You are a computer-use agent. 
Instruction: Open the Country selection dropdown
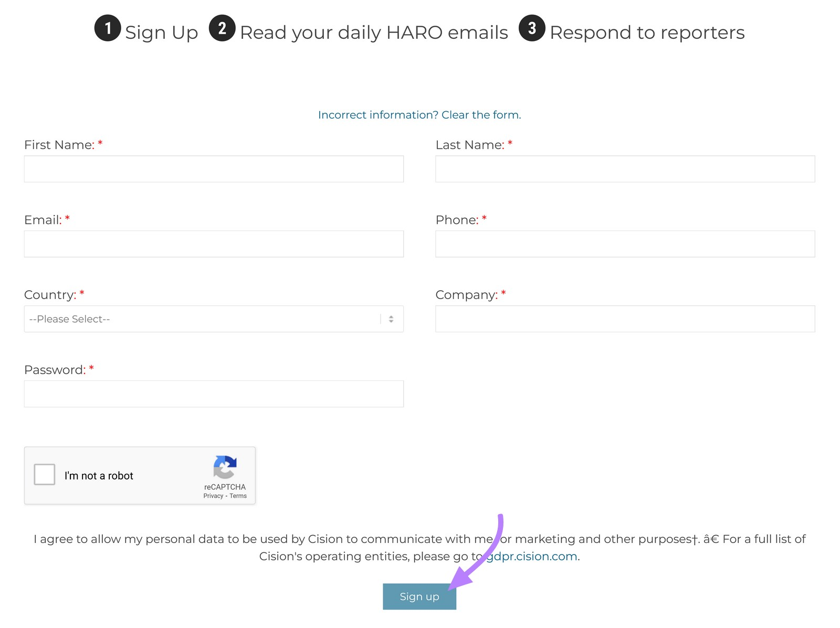tap(213, 318)
